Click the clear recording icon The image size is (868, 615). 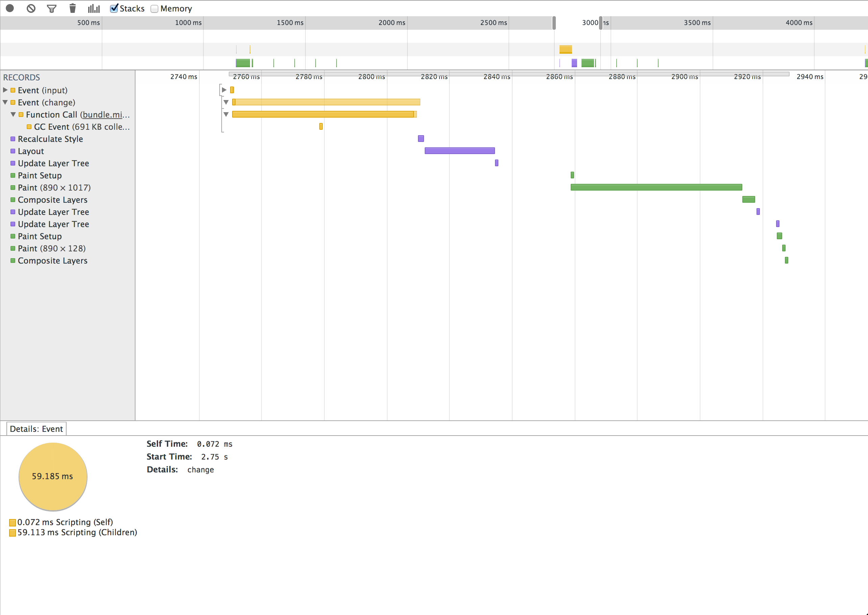pyautogui.click(x=31, y=8)
